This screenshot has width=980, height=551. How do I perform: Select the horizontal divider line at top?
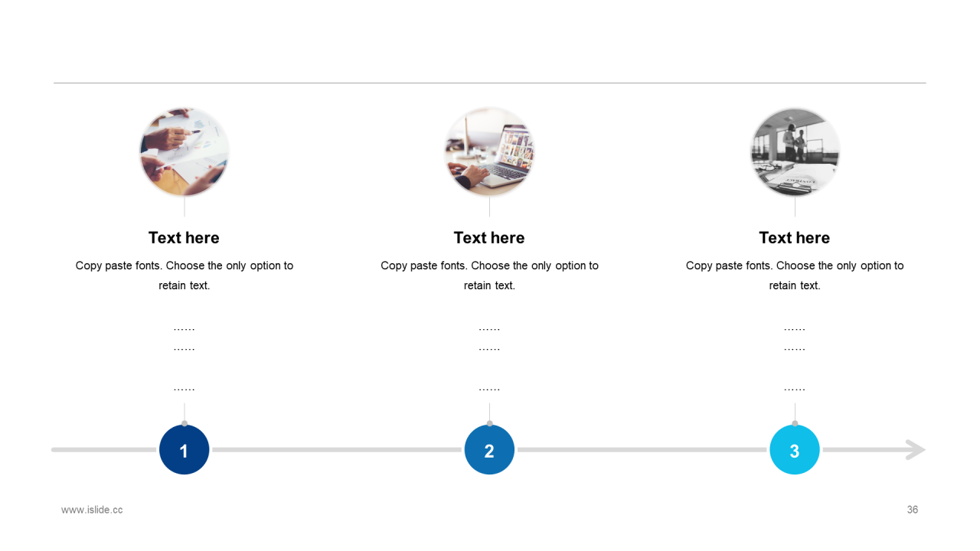[x=490, y=83]
